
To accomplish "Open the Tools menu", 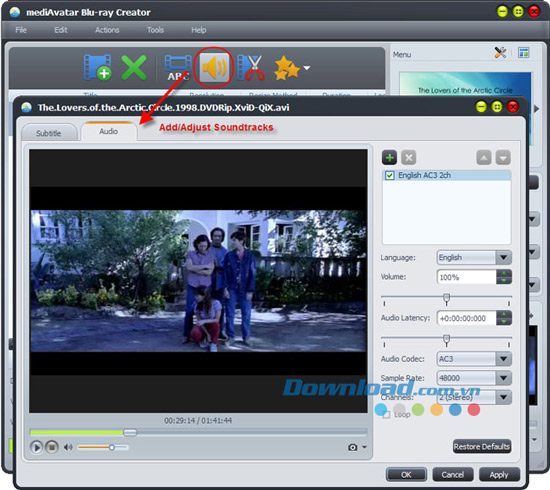I will point(155,30).
